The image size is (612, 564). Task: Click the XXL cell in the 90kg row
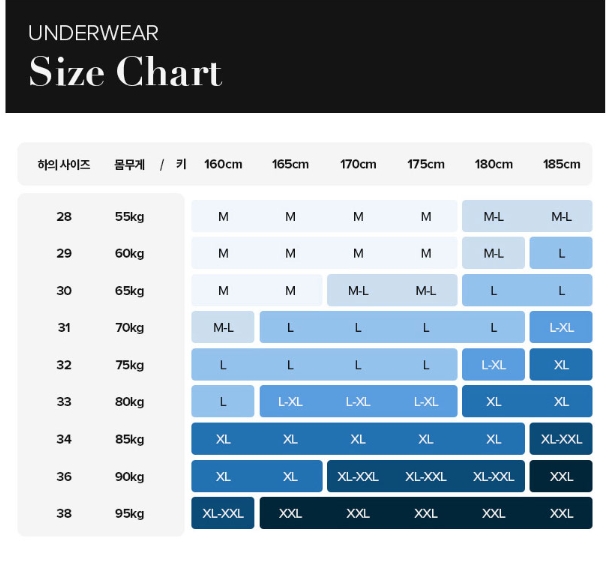pos(561,476)
